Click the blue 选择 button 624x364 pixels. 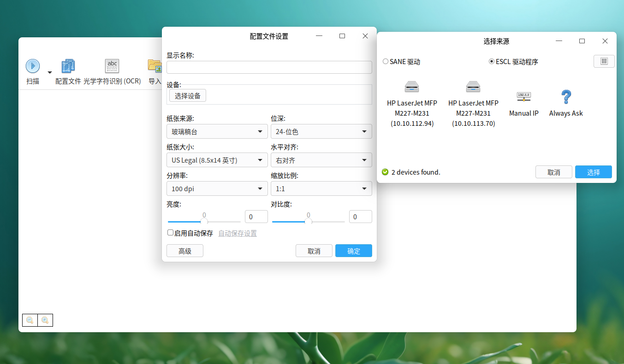coord(594,172)
